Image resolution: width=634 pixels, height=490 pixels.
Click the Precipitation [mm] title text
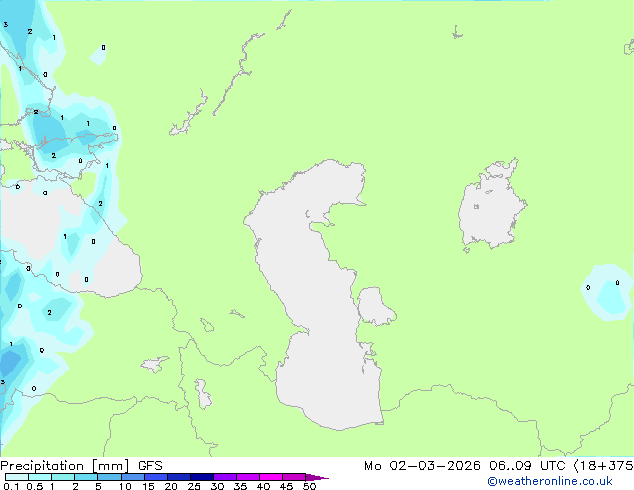click(x=65, y=466)
